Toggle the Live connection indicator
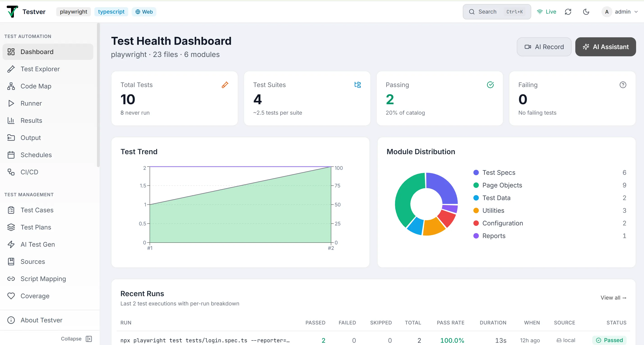The width and height of the screenshot is (644, 345). pyautogui.click(x=547, y=12)
